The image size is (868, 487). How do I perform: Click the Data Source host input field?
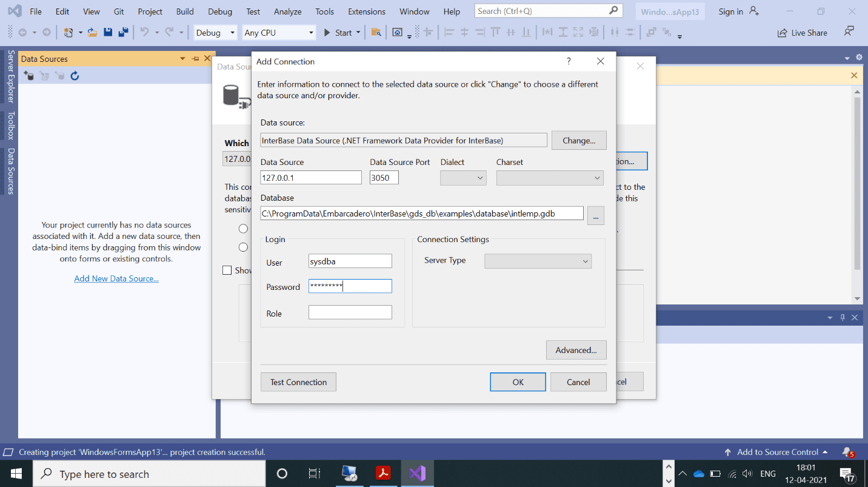click(311, 178)
